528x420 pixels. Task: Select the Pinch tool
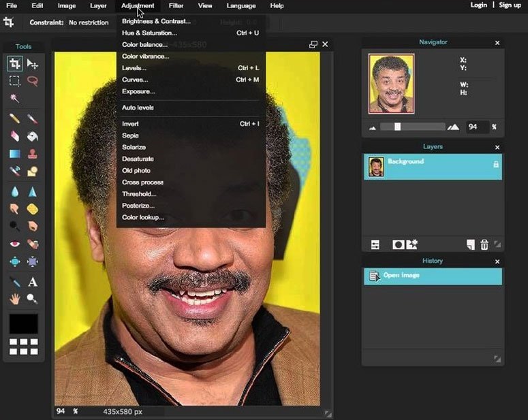[x=32, y=261]
